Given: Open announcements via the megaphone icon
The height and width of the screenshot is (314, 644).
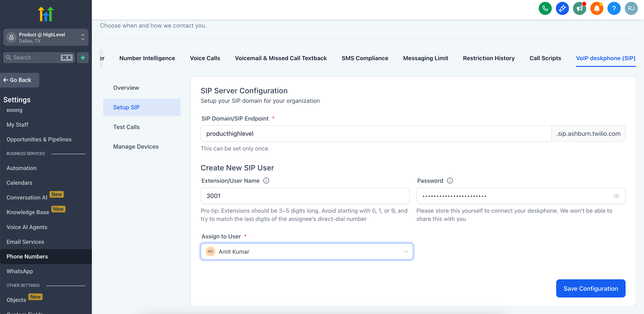Looking at the screenshot, I should [580, 8].
